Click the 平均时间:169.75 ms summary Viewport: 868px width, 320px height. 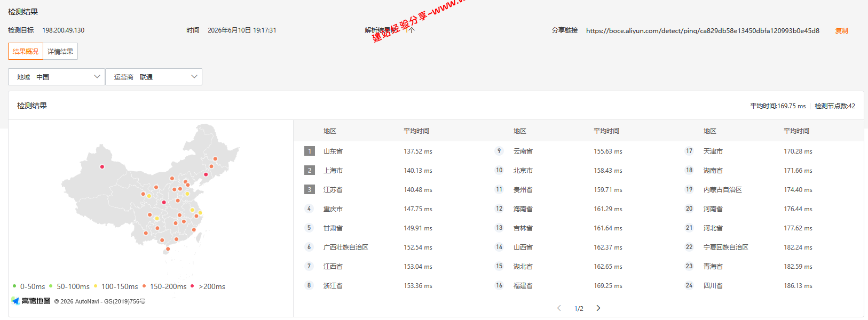tap(778, 106)
